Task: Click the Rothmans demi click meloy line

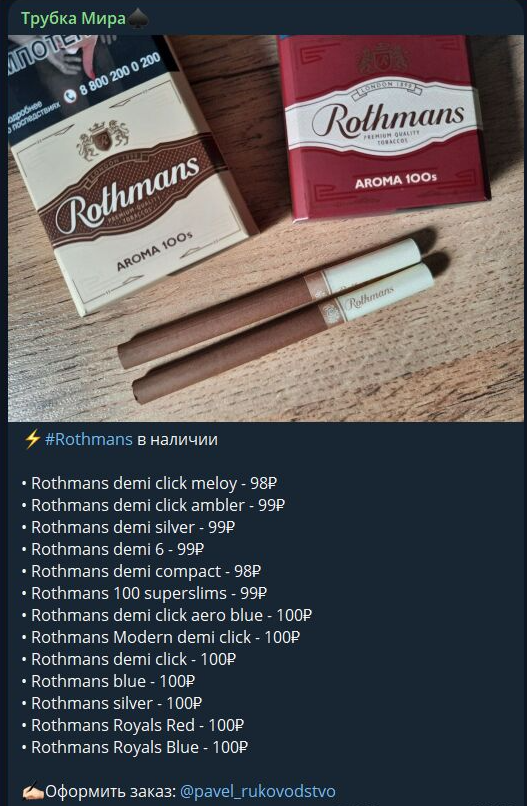Action: pyautogui.click(x=150, y=484)
